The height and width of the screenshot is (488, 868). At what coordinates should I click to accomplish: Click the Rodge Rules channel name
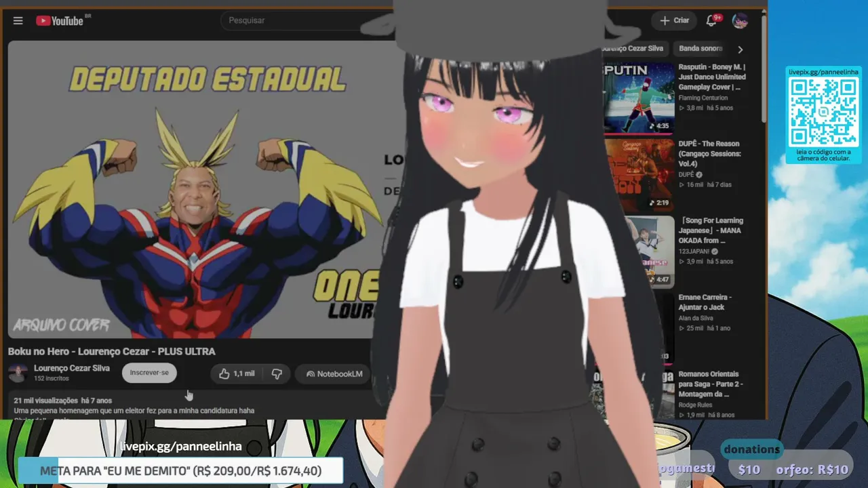[x=696, y=405]
